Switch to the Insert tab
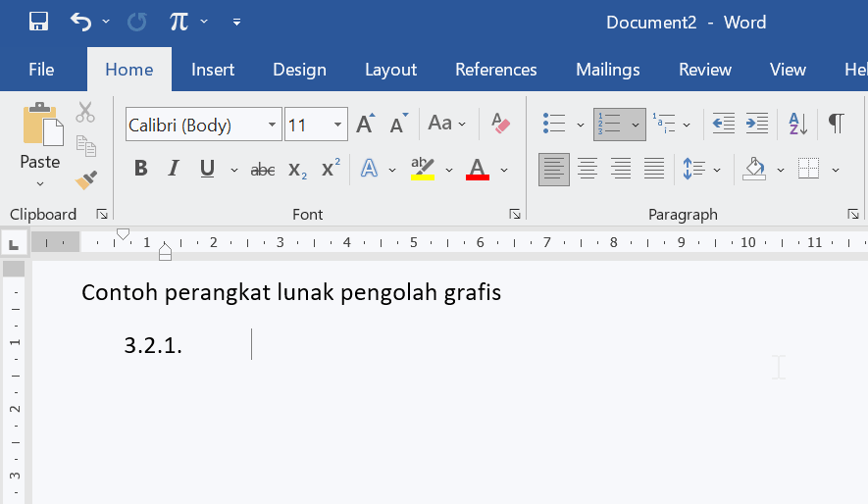The width and height of the screenshot is (868, 504). [x=213, y=70]
